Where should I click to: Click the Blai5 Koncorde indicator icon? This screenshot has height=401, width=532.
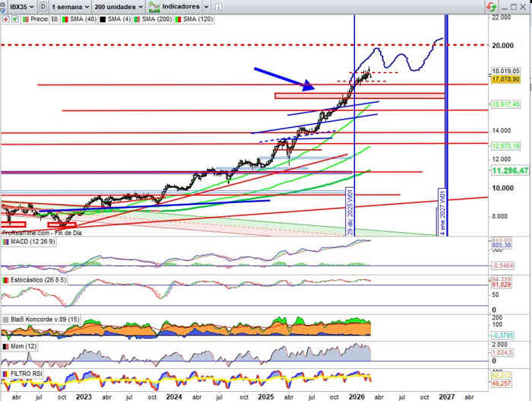tap(5, 319)
